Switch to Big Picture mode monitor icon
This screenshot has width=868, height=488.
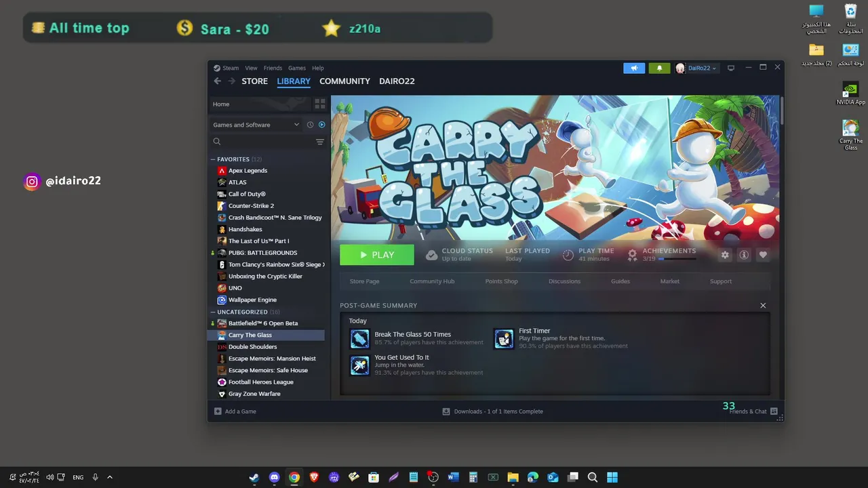pyautogui.click(x=730, y=68)
